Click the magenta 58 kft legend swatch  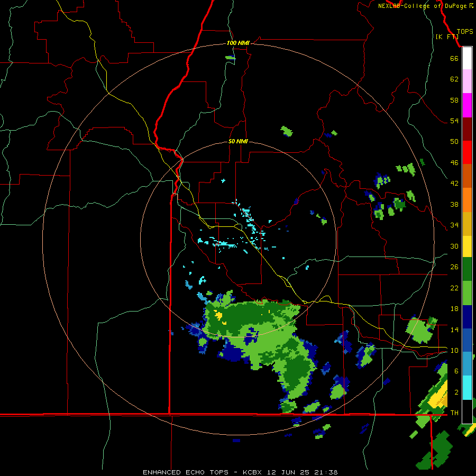tap(467, 105)
